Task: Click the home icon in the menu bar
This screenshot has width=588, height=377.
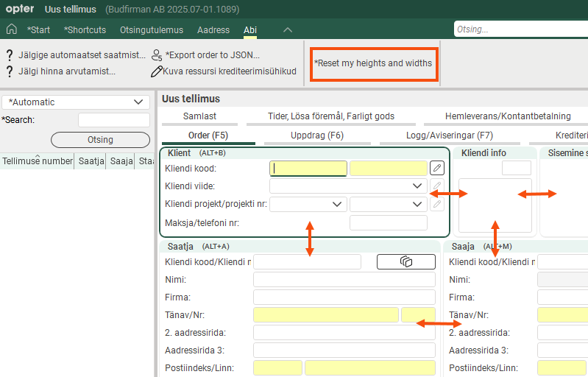Action: pyautogui.click(x=11, y=29)
